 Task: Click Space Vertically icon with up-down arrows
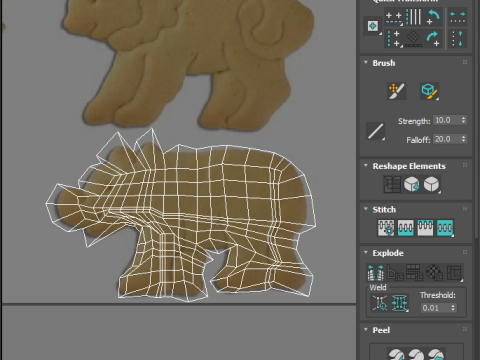[x=457, y=38]
